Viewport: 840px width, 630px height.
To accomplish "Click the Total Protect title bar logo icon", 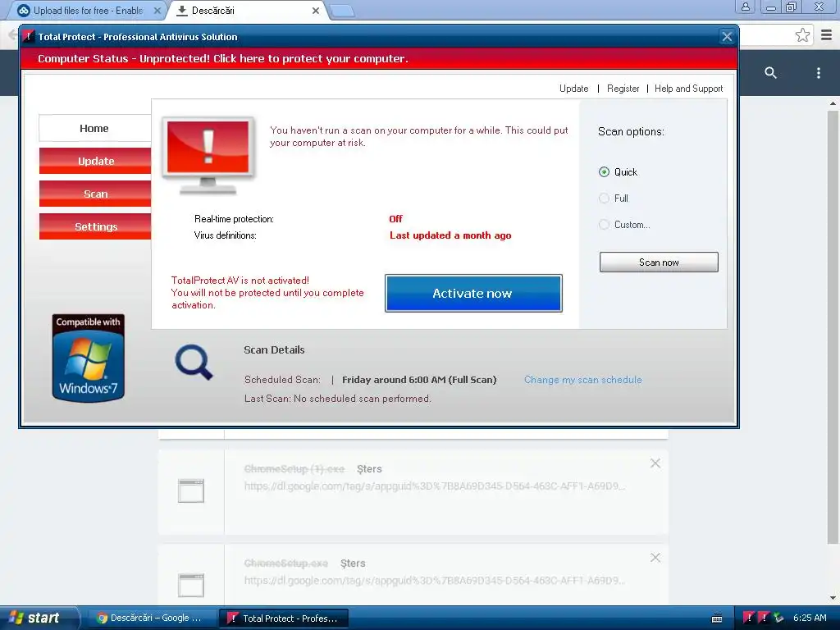I will click(x=29, y=36).
